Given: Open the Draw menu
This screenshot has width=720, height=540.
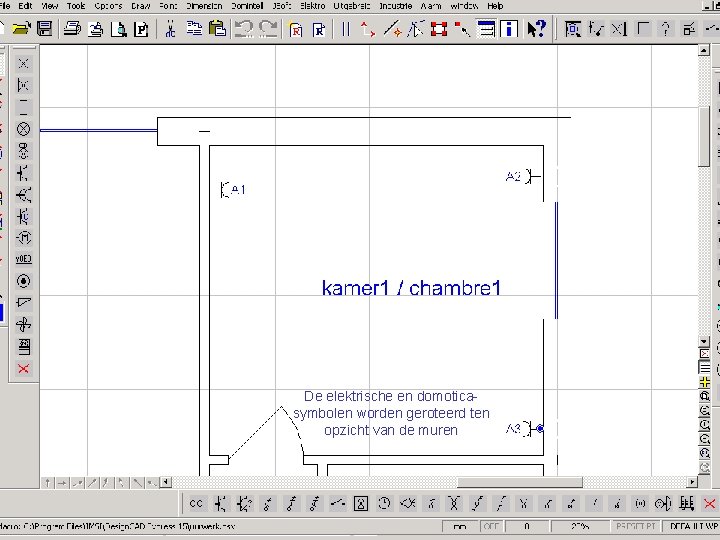Looking at the screenshot, I should pyautogui.click(x=141, y=6).
